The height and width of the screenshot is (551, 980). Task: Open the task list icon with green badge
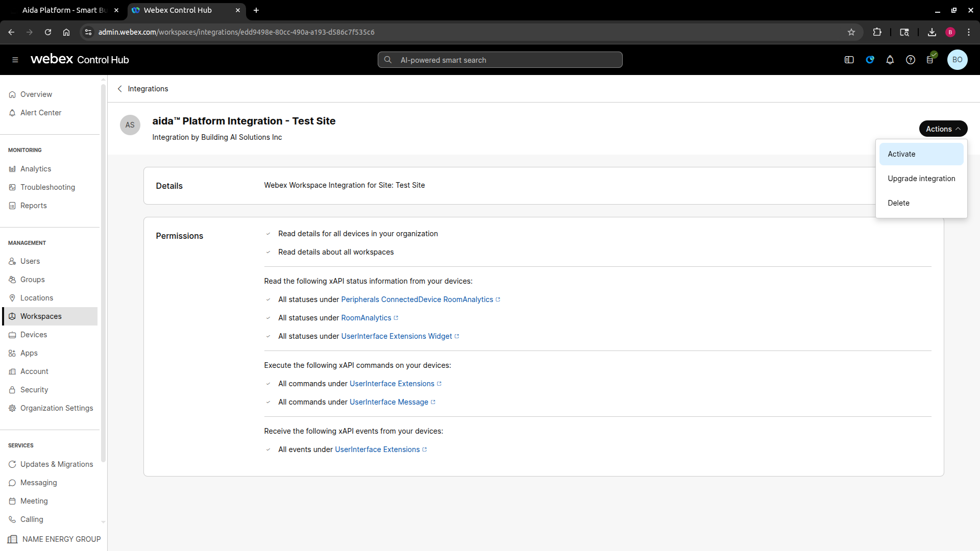tap(930, 60)
